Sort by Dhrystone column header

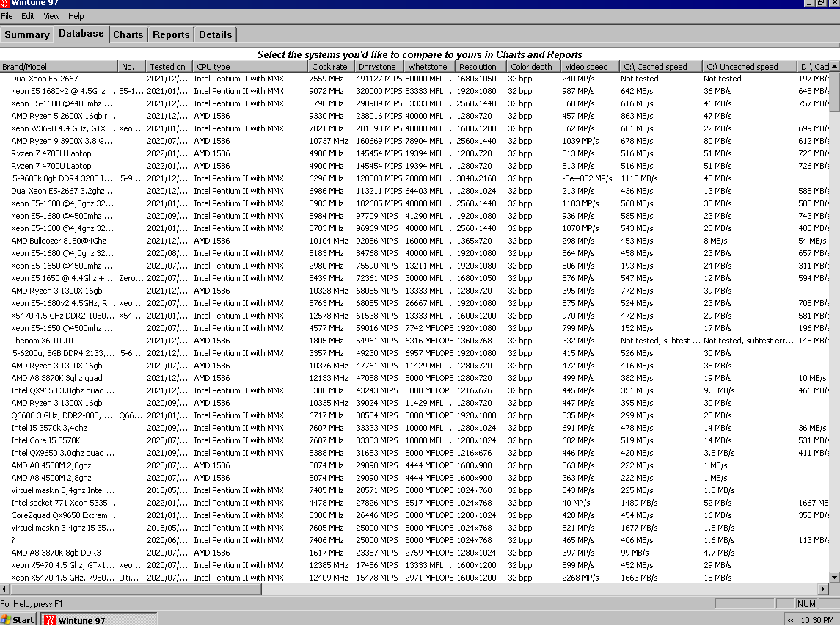(x=378, y=67)
